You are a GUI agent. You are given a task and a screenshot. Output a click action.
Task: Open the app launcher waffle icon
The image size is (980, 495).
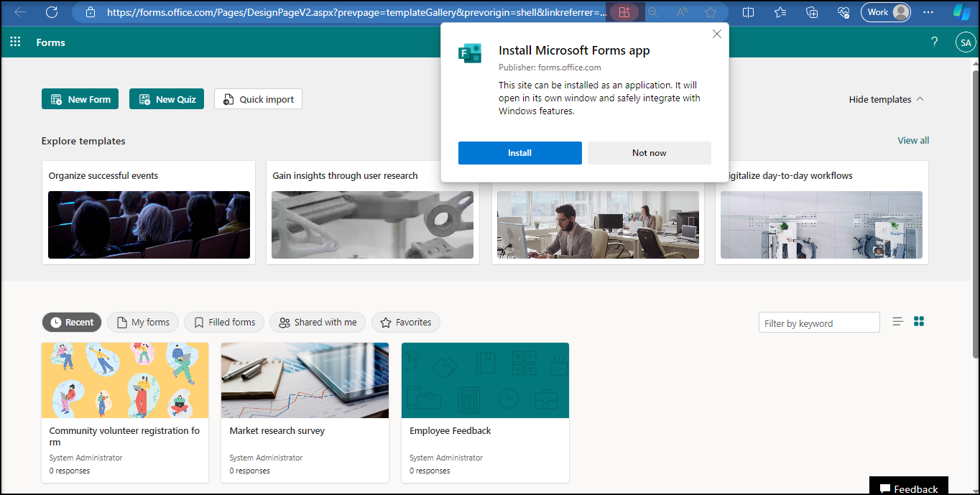point(15,42)
